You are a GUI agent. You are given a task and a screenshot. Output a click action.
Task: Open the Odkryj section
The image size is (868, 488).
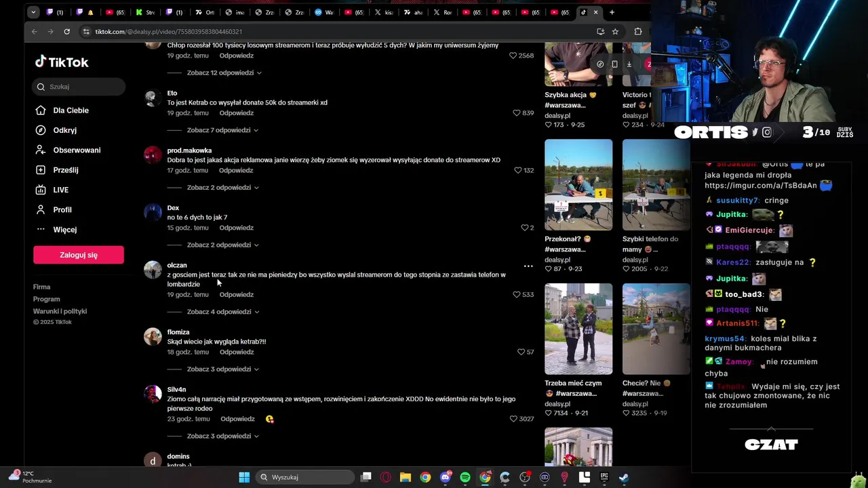point(64,130)
